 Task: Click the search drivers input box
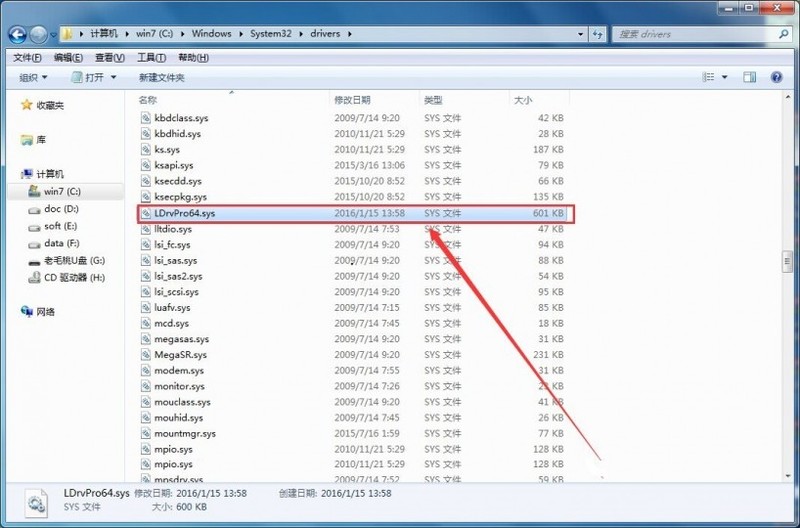(x=694, y=34)
